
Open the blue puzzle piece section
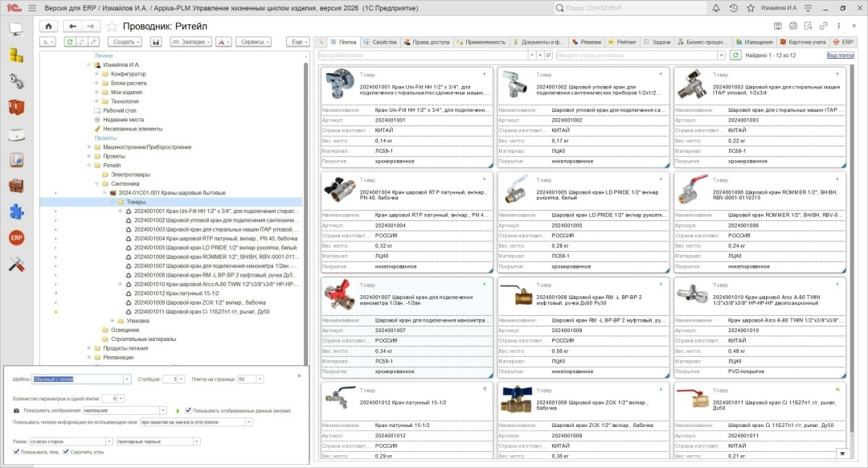(16, 211)
